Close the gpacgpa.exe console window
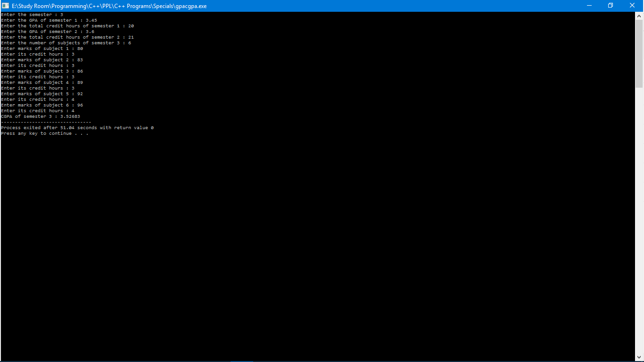The width and height of the screenshot is (644, 362). pyautogui.click(x=632, y=5)
